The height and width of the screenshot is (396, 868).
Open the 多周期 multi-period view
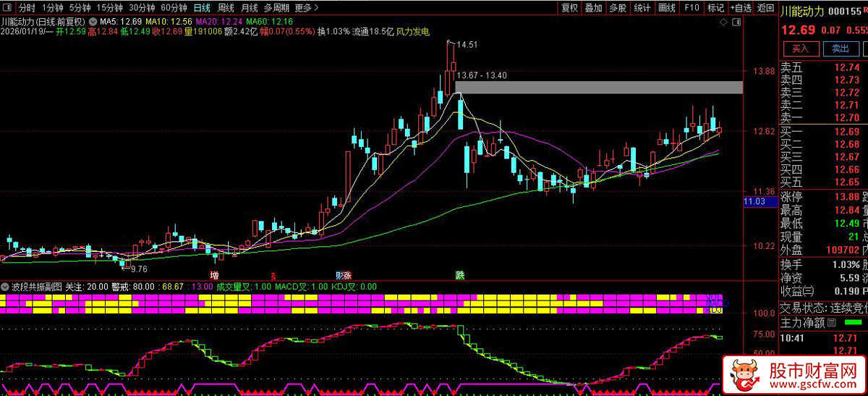[x=276, y=8]
